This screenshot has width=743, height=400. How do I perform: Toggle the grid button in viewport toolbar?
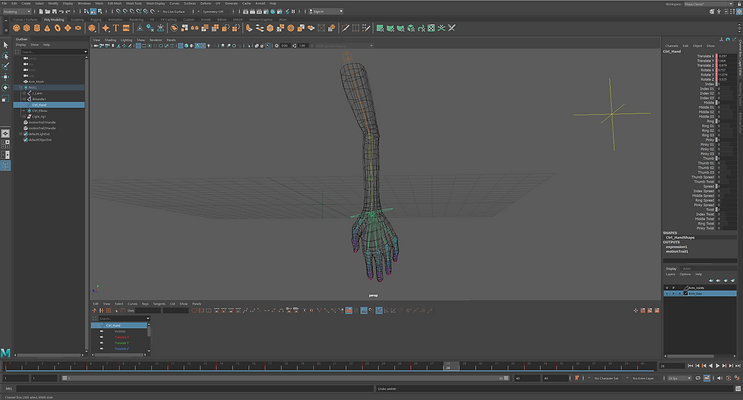[138, 46]
